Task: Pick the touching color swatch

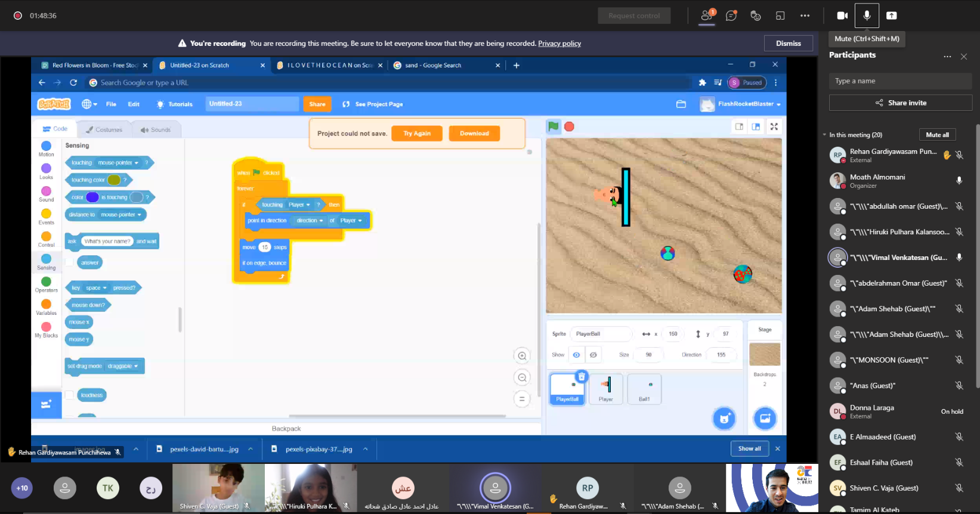Action: coord(114,180)
